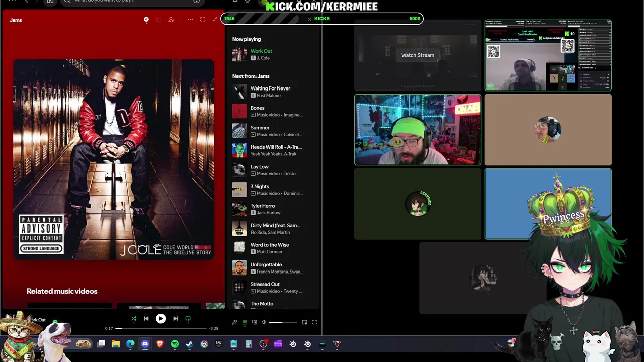The height and width of the screenshot is (362, 644).
Task: Skip to the next track
Action: pyautogui.click(x=175, y=319)
